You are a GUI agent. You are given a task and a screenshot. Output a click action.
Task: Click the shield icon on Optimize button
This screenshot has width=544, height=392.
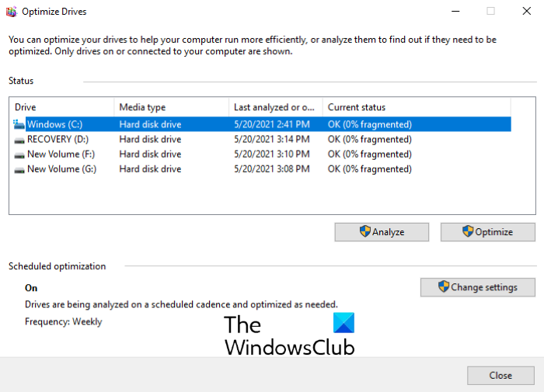pyautogui.click(x=467, y=231)
